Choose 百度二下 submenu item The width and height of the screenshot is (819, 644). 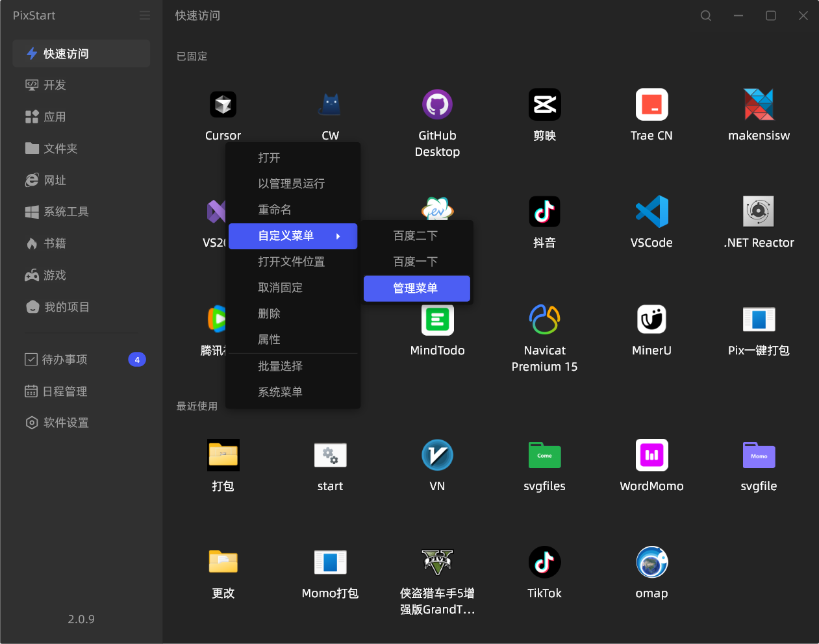pyautogui.click(x=417, y=236)
